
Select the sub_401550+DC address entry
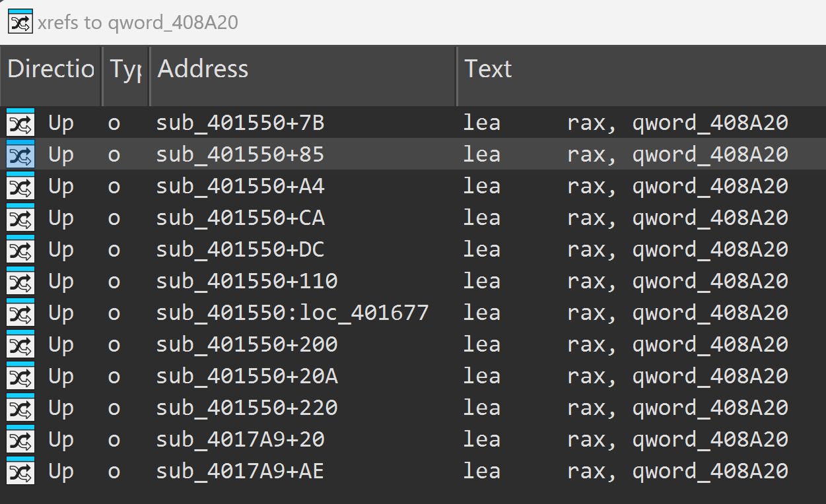(x=240, y=250)
